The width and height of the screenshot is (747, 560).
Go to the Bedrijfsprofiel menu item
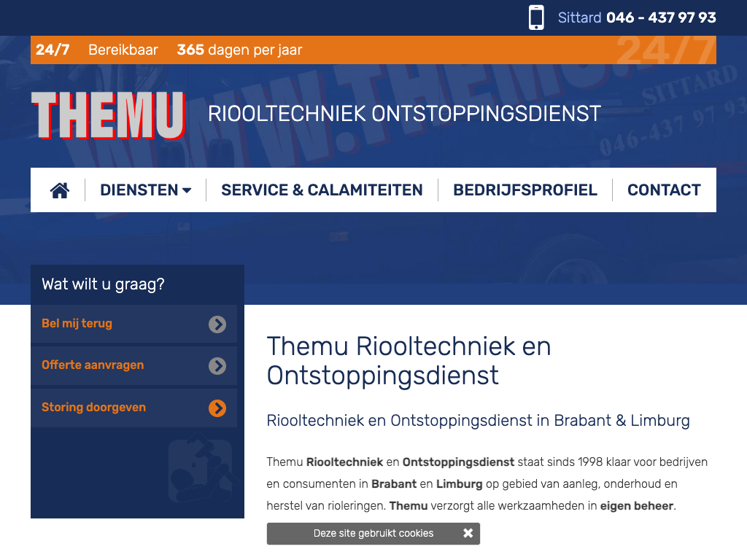coord(525,190)
